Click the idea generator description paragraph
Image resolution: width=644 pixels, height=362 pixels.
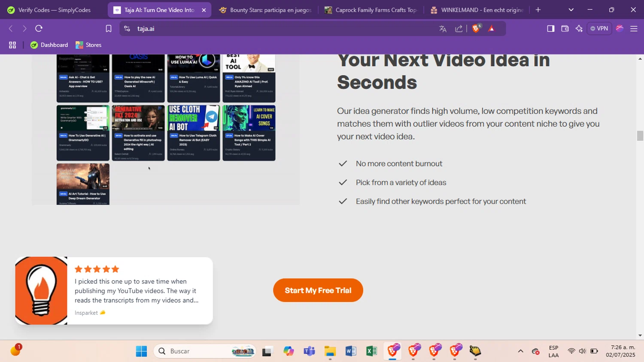coord(468,124)
